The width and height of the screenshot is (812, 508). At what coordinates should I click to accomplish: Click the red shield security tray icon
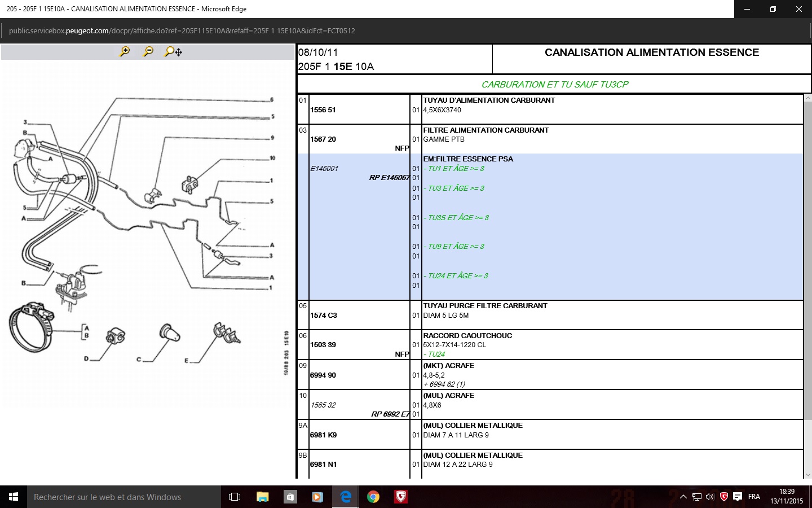click(724, 497)
